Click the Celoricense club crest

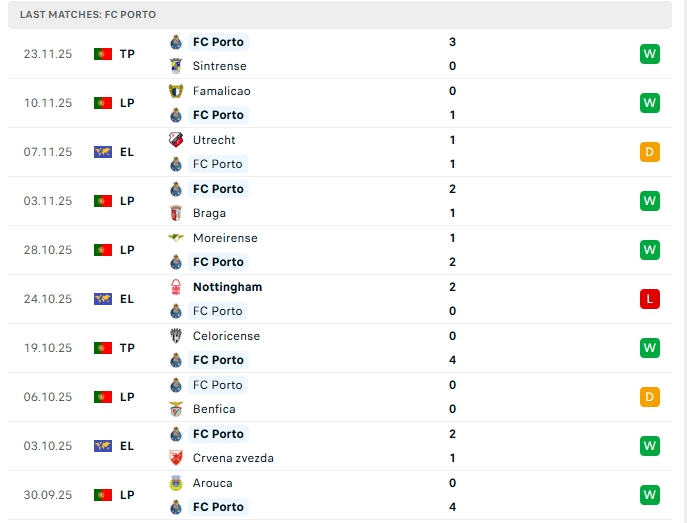pos(176,336)
